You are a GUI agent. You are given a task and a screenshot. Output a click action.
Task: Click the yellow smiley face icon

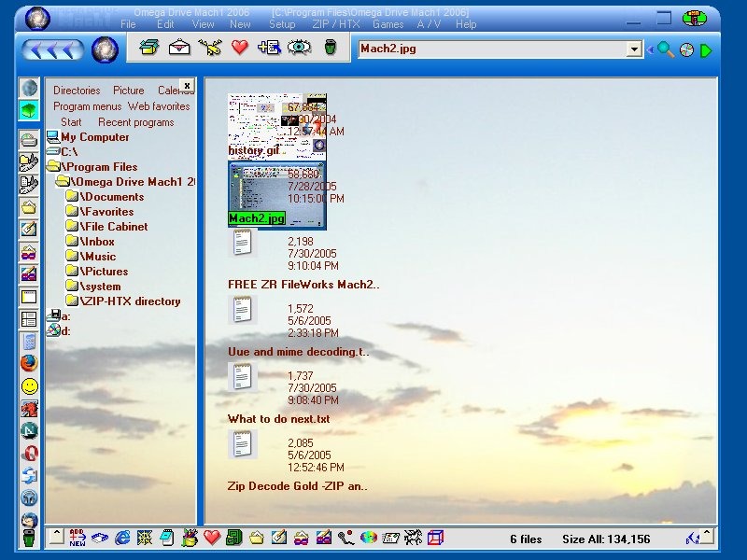(30, 386)
